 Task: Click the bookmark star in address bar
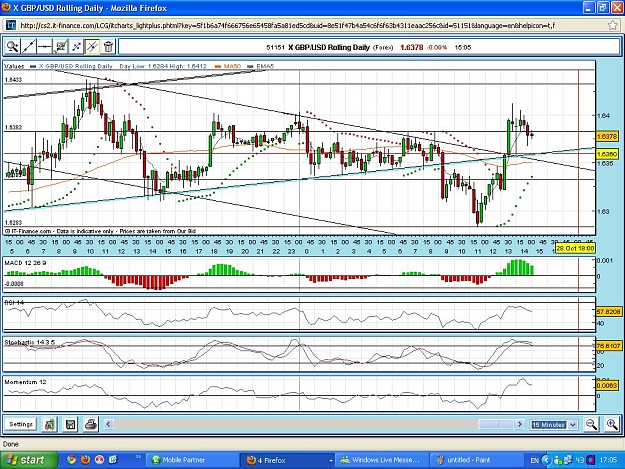[613, 26]
